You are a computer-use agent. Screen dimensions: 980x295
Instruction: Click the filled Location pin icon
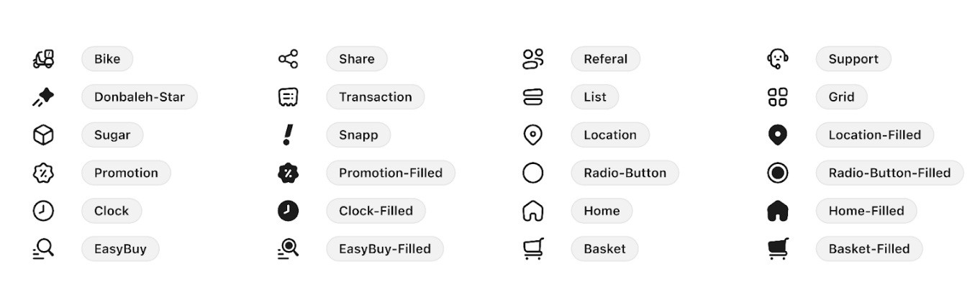click(x=778, y=135)
